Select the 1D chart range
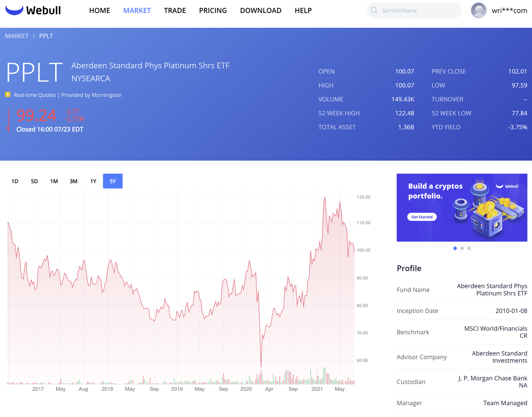The height and width of the screenshot is (417, 532). (15, 181)
